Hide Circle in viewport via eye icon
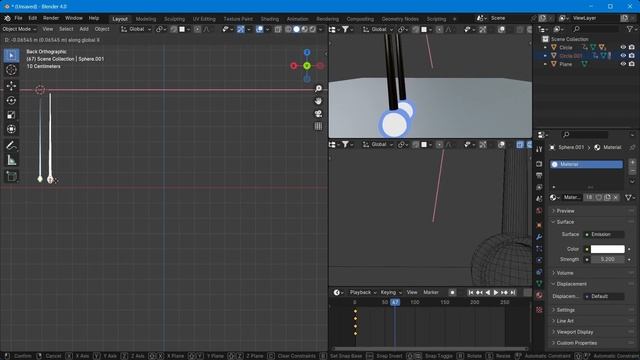 (x=623, y=47)
